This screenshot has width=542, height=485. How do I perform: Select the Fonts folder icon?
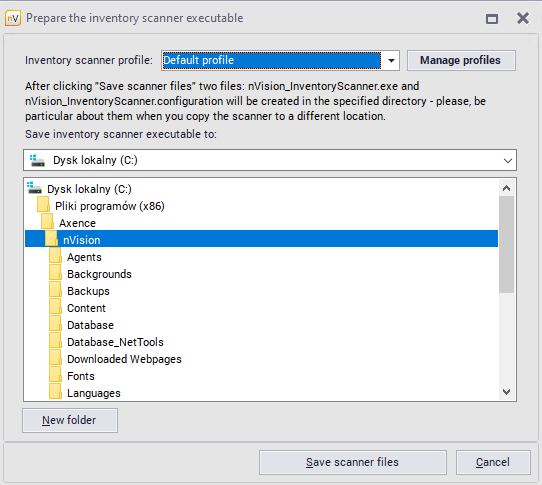55,375
